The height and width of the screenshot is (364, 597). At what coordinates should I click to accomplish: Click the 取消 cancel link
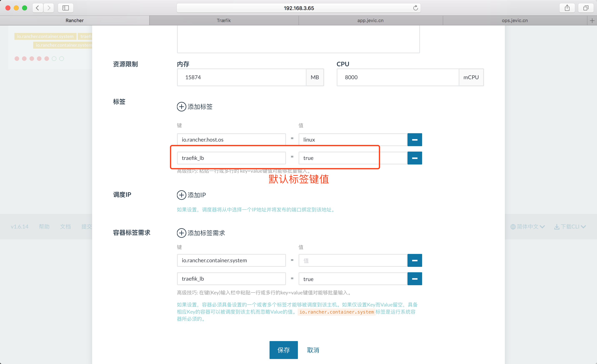coord(313,350)
